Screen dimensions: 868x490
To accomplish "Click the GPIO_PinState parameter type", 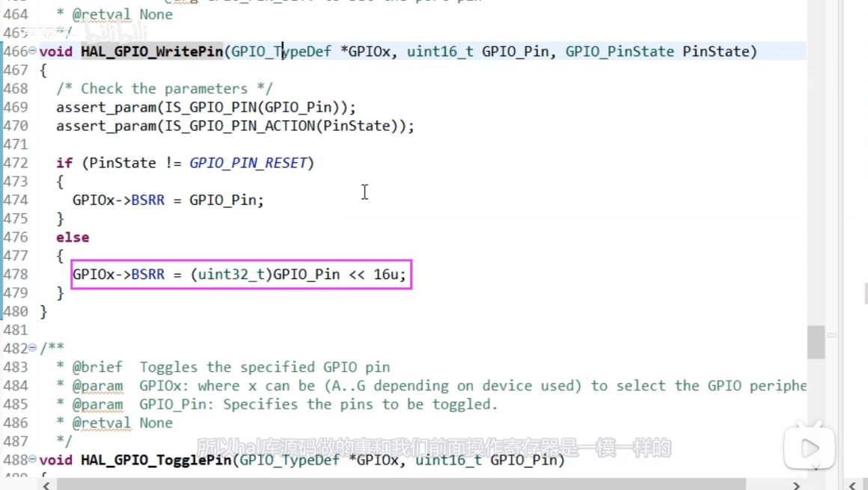I will pos(621,52).
